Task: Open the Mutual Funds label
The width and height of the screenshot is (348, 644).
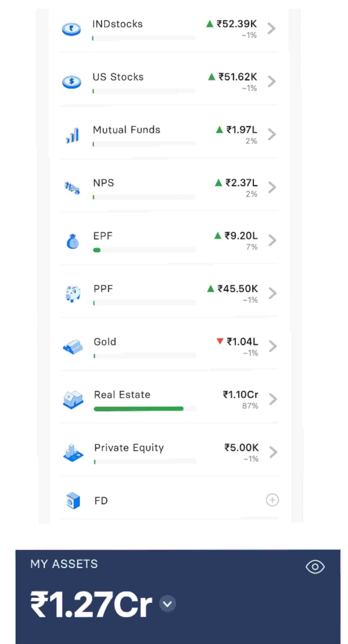Action: 127,130
